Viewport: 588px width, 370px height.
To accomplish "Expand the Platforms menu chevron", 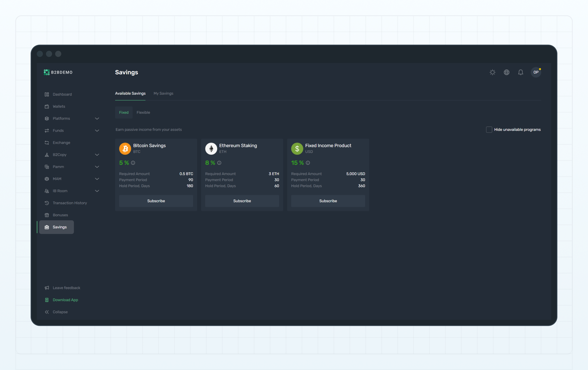I will [x=97, y=118].
